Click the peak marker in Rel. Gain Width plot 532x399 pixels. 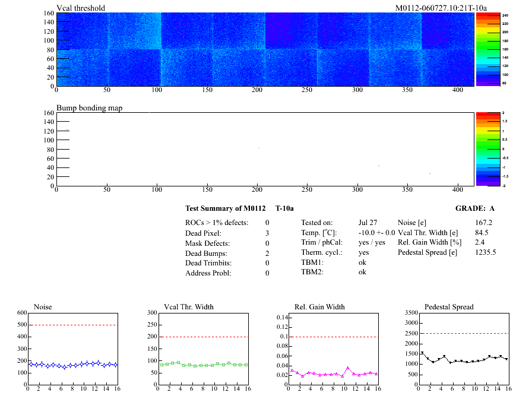[x=348, y=368]
